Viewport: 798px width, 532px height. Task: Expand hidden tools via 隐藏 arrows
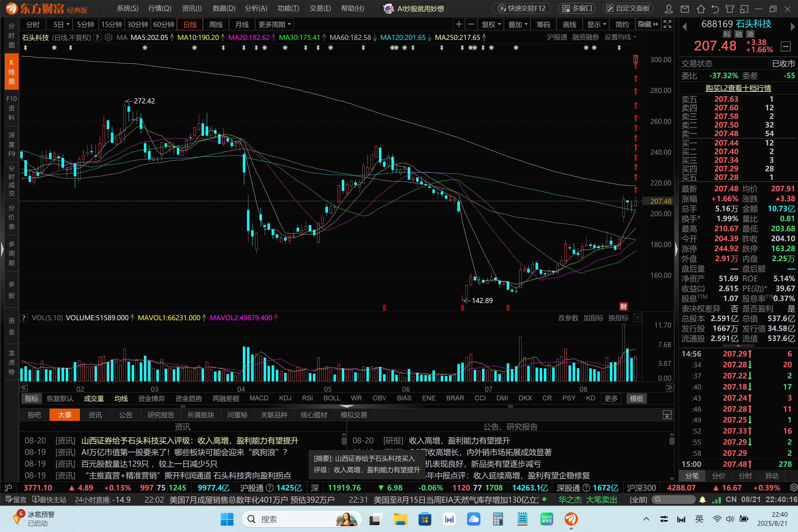pyautogui.click(x=648, y=24)
